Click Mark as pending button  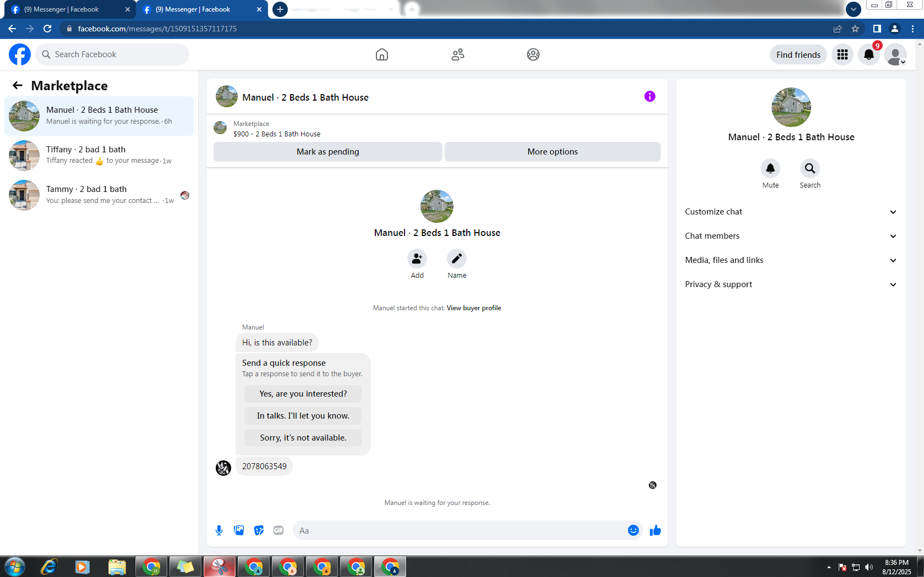coord(328,152)
